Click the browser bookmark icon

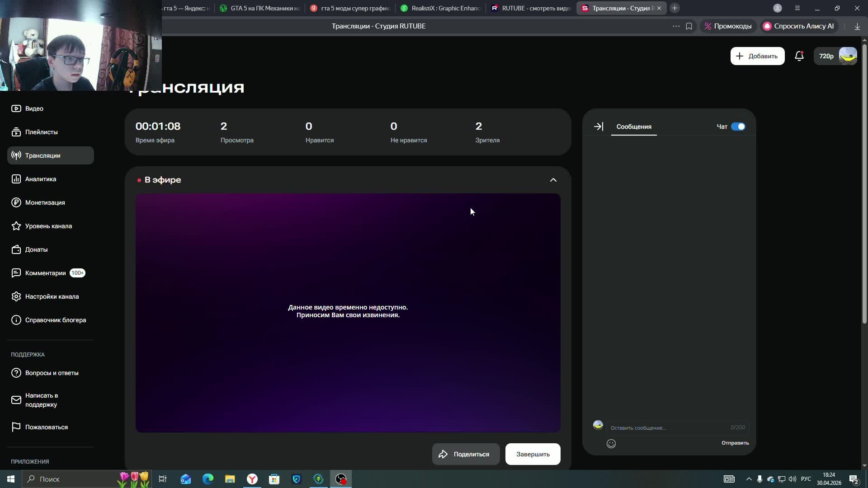[x=689, y=26]
